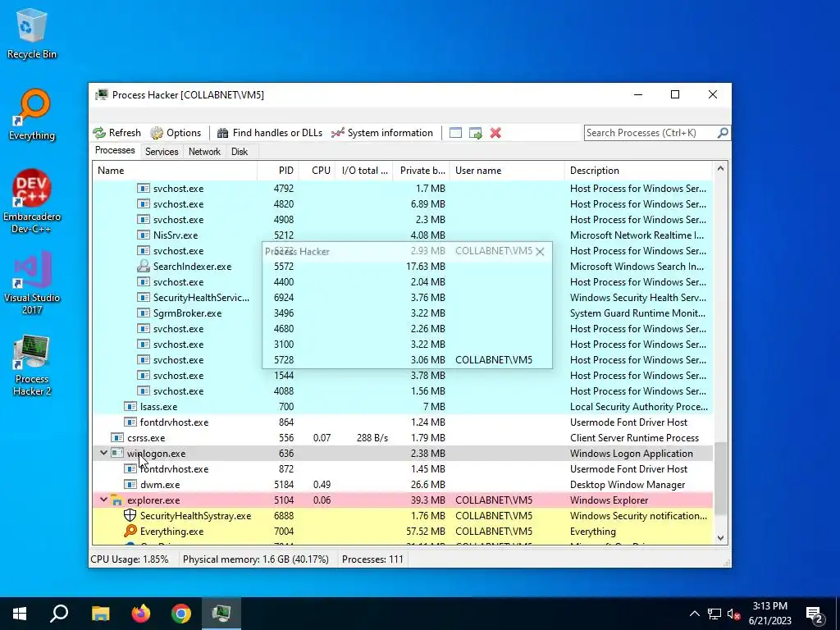
Task: Click the find window and thread icon
Action: click(475, 133)
